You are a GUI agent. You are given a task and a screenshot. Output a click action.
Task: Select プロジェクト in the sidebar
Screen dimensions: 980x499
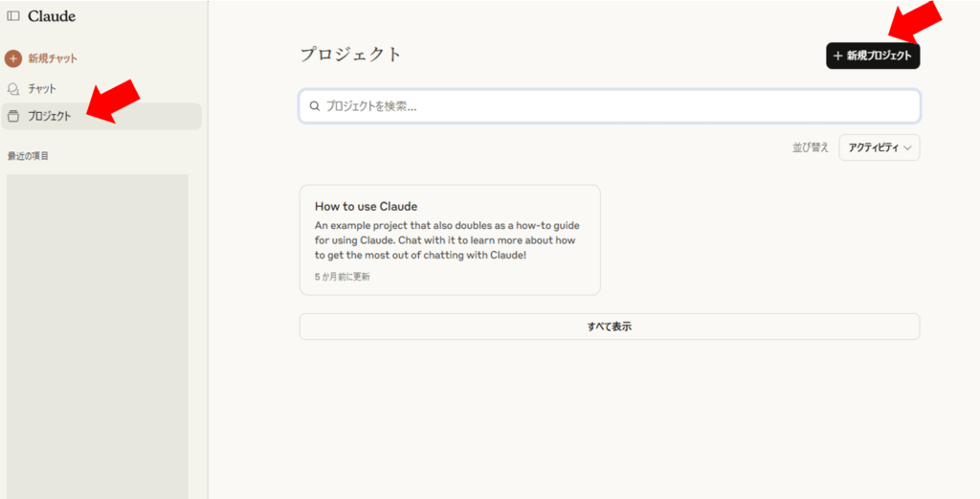coord(101,116)
